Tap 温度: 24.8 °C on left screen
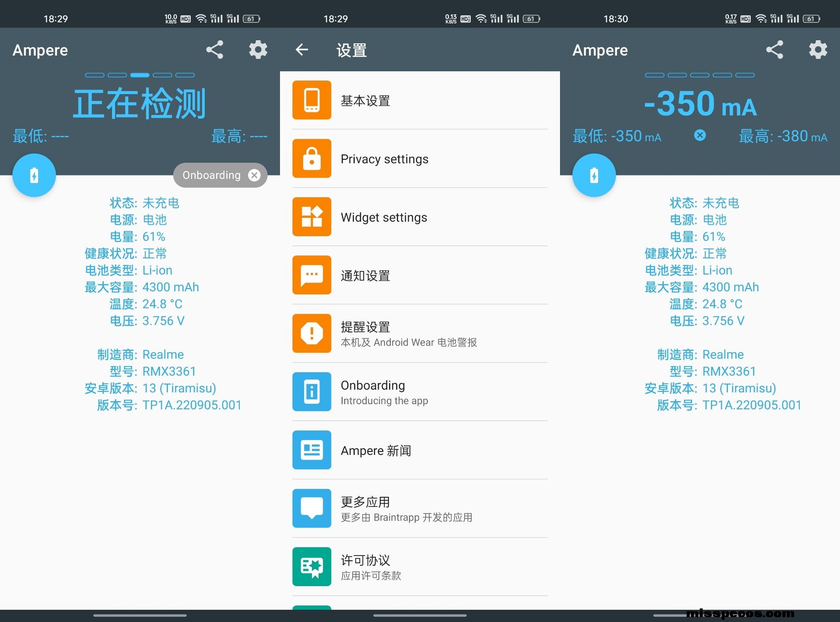840x622 pixels. point(146,304)
